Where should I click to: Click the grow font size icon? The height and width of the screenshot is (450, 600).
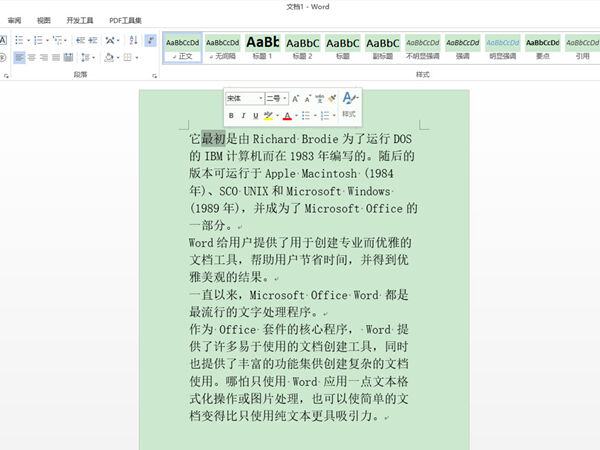298,99
